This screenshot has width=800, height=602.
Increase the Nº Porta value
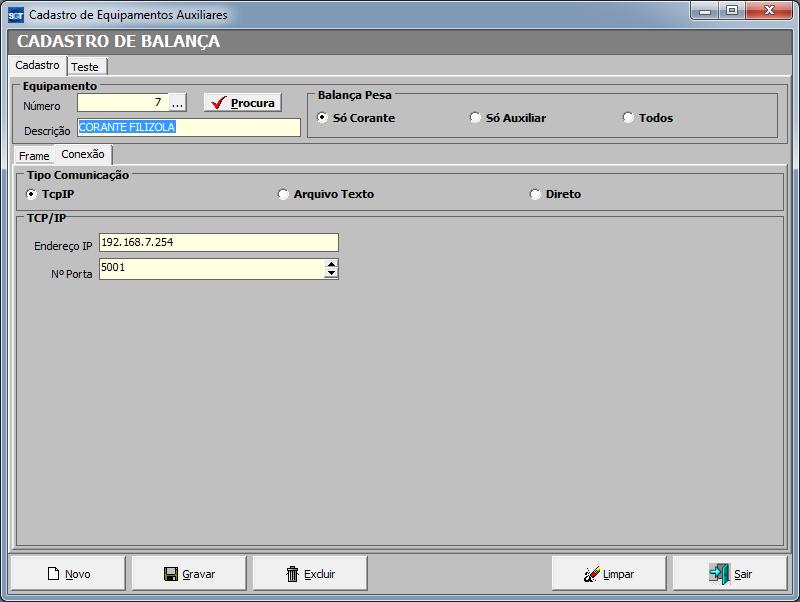(x=332, y=264)
